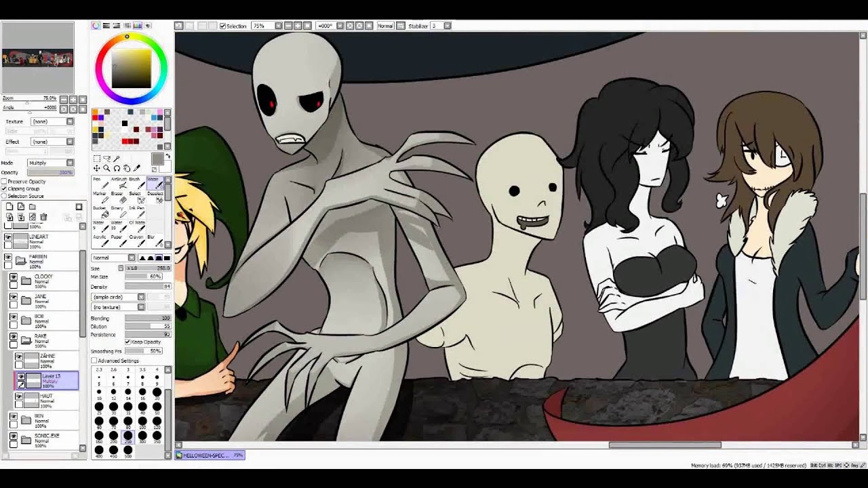Adjust the brush Density slider
This screenshot has width=868, height=488.
pos(148,287)
